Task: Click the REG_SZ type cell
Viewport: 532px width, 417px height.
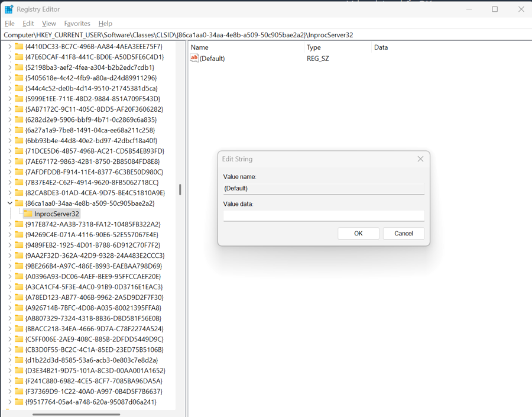Action: (317, 59)
